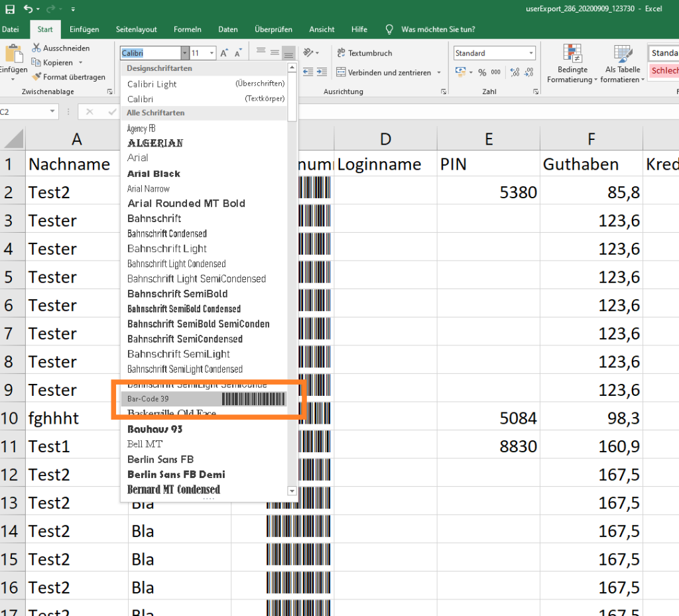The height and width of the screenshot is (616, 679).
Task: Open the Undo history dropdown arrow
Action: (38, 9)
